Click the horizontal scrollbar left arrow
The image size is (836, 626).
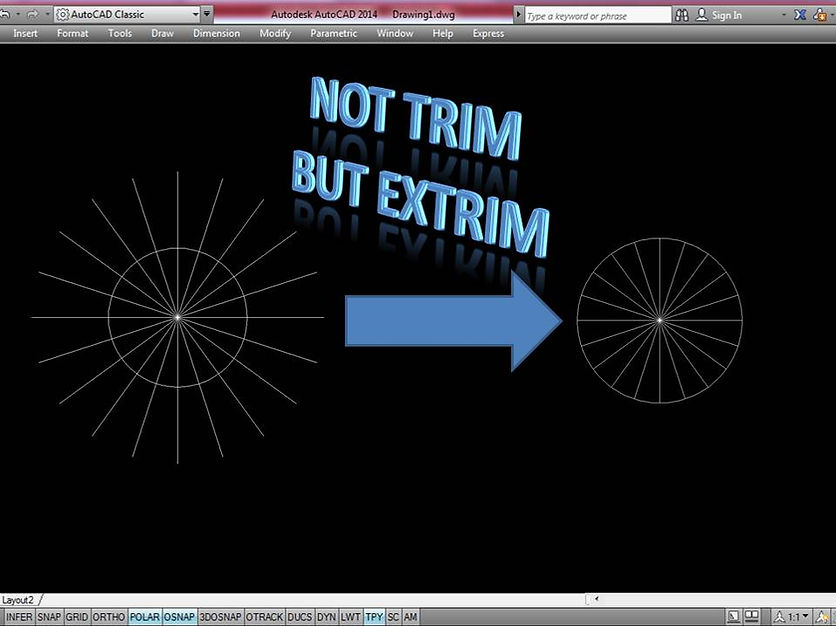click(597, 599)
